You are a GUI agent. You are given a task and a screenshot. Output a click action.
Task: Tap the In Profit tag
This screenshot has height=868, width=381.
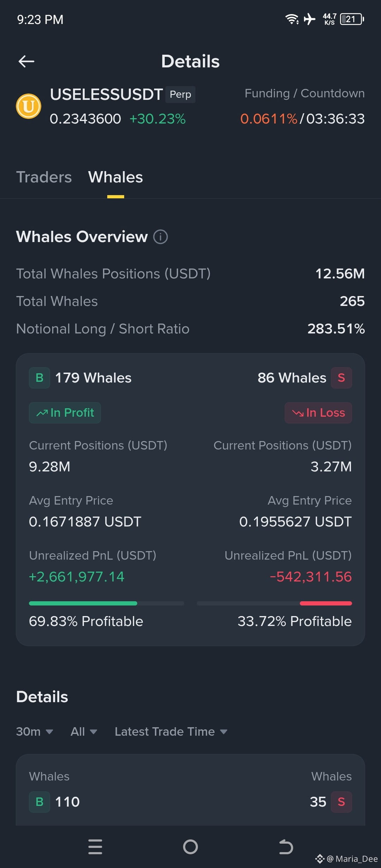tap(65, 413)
